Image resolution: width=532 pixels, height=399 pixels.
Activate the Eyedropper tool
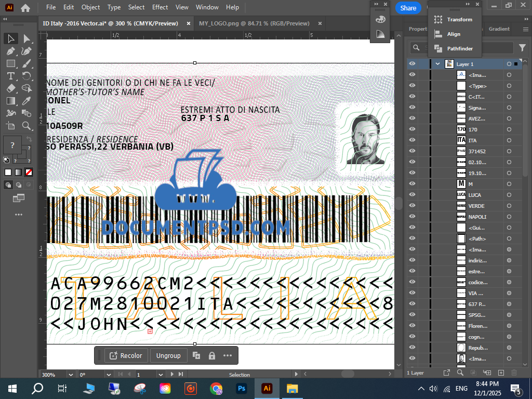pyautogui.click(x=26, y=101)
